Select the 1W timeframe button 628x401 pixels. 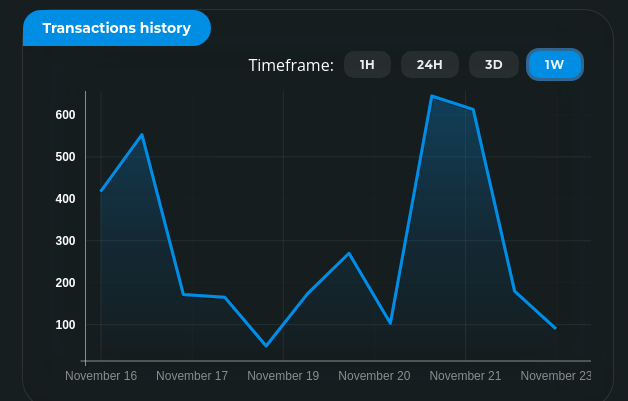coord(555,64)
